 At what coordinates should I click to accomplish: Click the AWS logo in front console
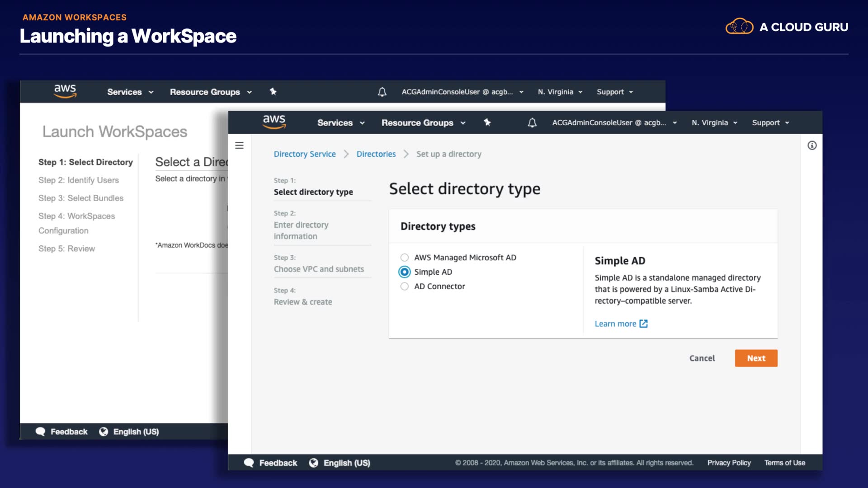click(274, 122)
